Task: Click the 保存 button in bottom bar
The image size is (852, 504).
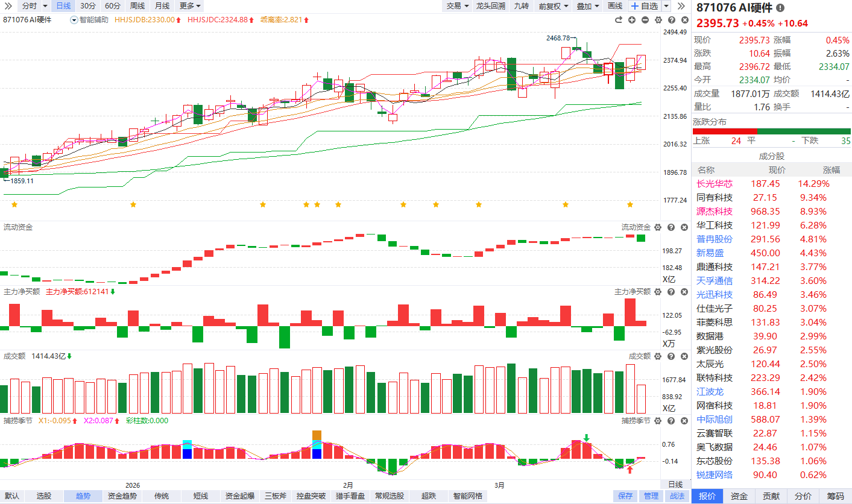Action: 625,496
